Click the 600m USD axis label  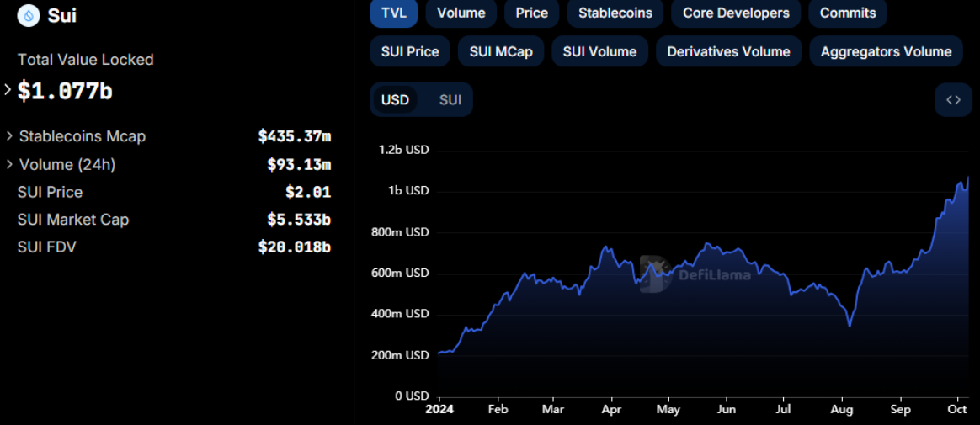[400, 274]
